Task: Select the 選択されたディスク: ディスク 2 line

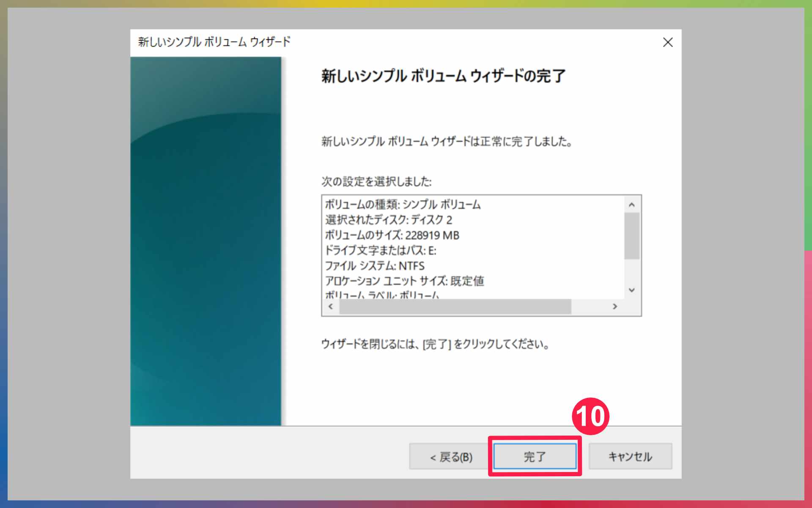Action: 388,220
